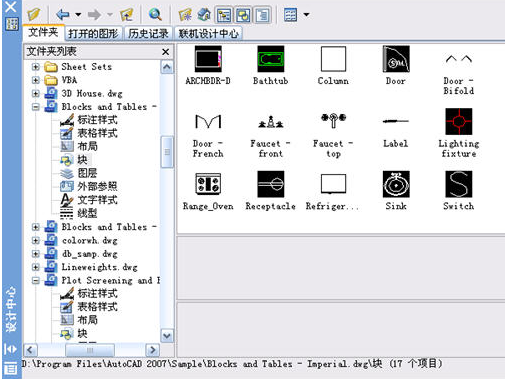Expand the Lineweights.dwg node
The height and width of the screenshot is (379, 505).
pyautogui.click(x=35, y=267)
